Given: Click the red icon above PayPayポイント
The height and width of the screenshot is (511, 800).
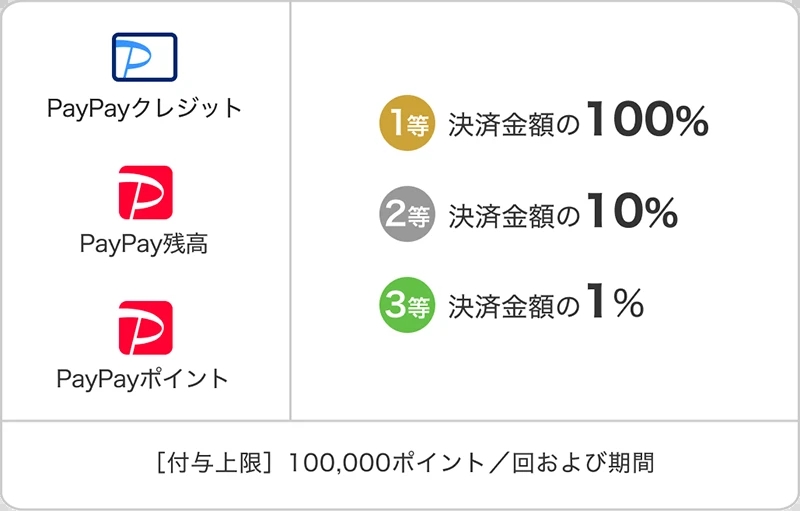Looking at the screenshot, I should (145, 328).
